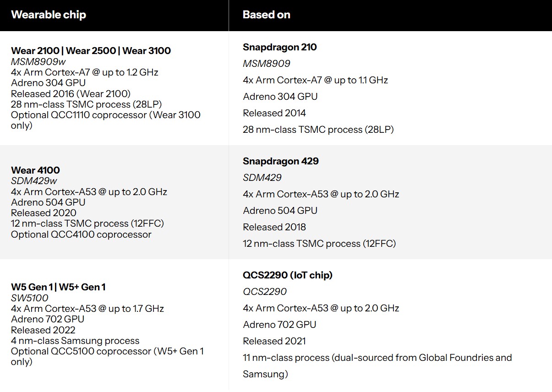Click "Adreno 304 GPU" under Snapdragon 210
The image size is (552, 392).
pos(280,97)
